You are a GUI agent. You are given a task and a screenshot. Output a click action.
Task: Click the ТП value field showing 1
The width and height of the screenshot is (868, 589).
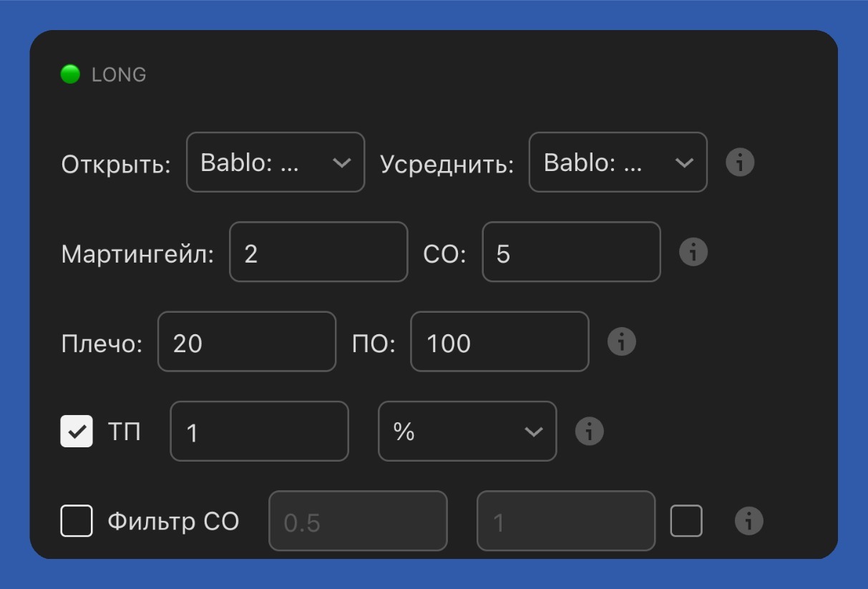259,431
